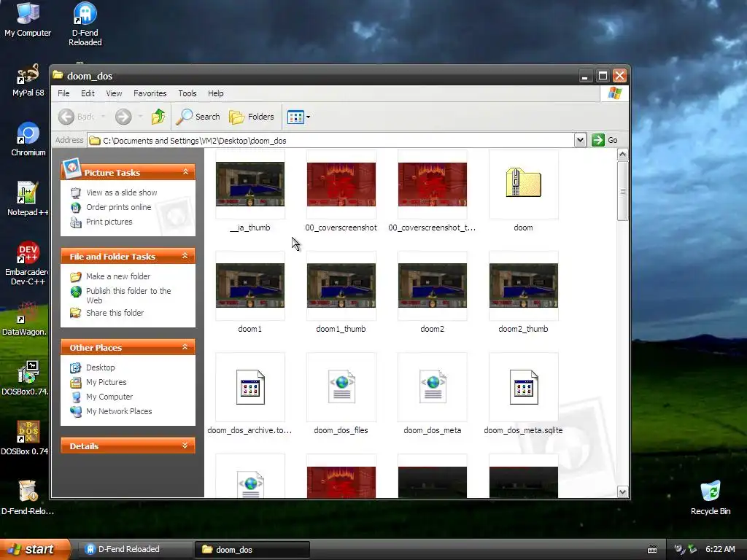Expand the address bar dropdown

[580, 140]
